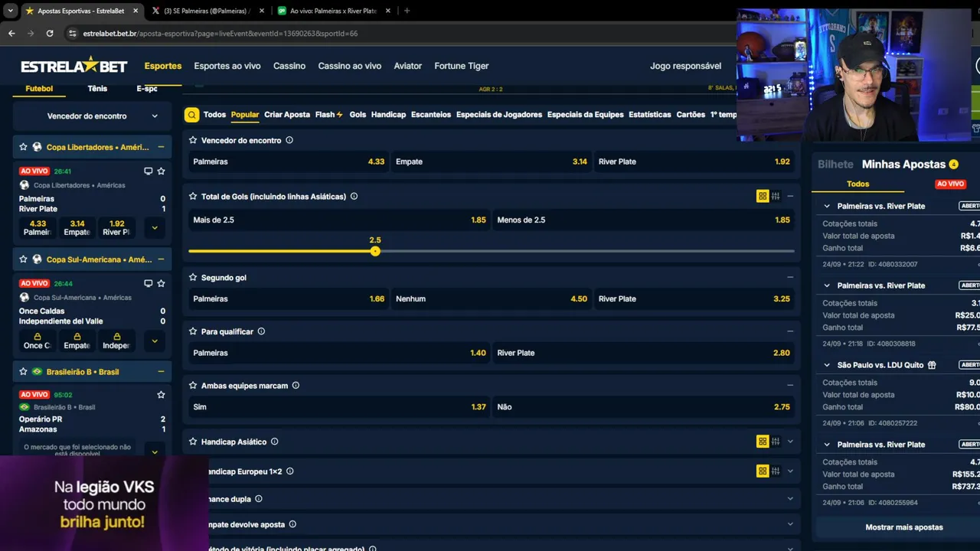Open info icon for Handicap Europeu 1×2
The width and height of the screenshot is (980, 551).
(x=289, y=471)
